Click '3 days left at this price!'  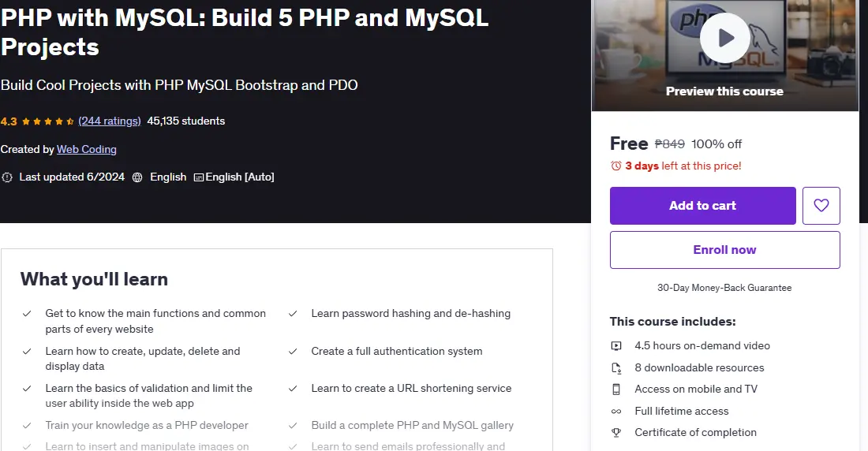(x=683, y=166)
